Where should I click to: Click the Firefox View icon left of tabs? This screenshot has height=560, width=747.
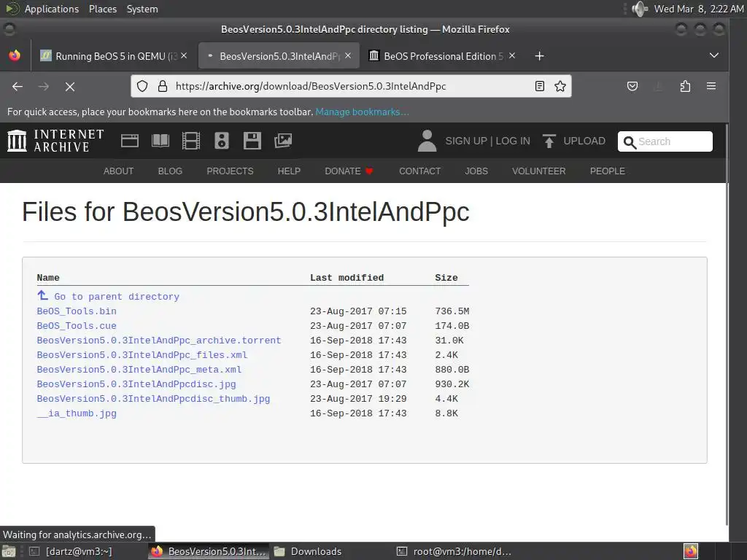[15, 55]
